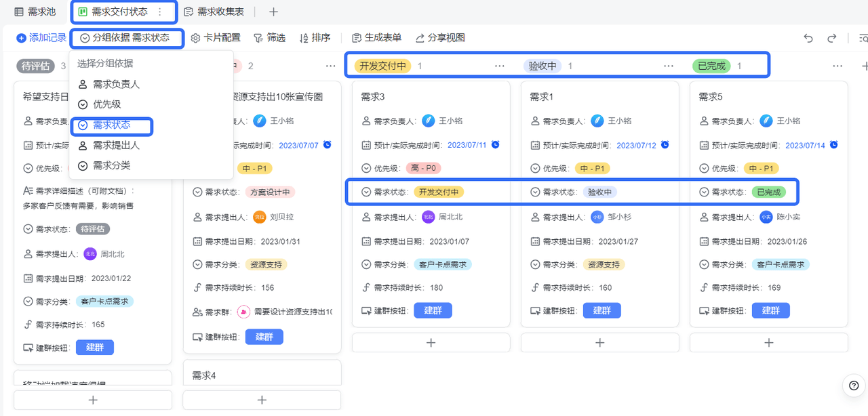
Task: Open the 筛选 filter tool
Action: tap(269, 38)
